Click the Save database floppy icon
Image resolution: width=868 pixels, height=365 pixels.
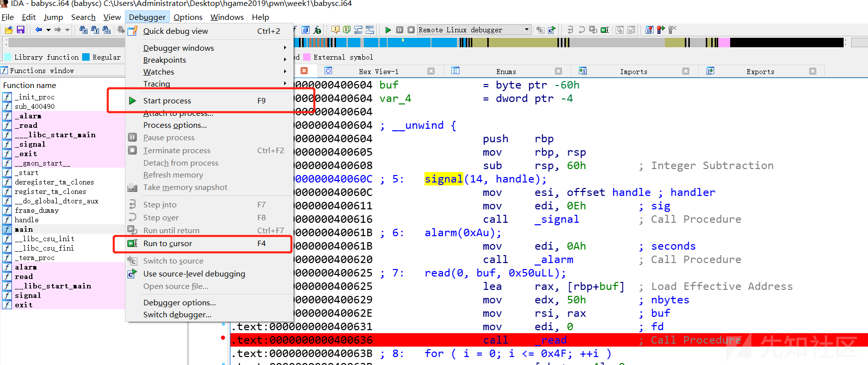coord(20,30)
